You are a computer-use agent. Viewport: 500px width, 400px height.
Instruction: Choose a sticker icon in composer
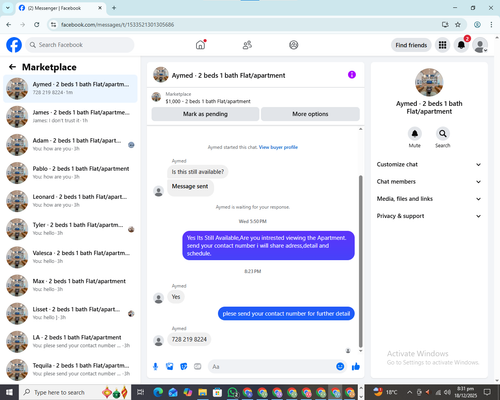coord(184,367)
